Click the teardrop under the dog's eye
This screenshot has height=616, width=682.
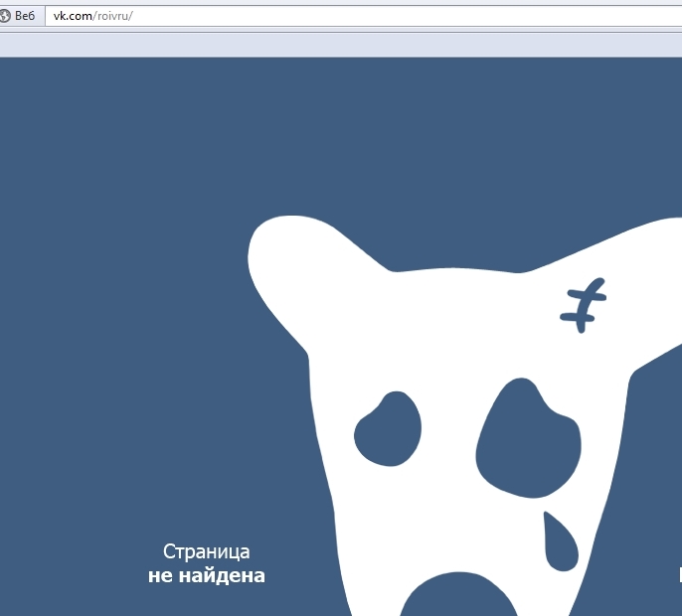click(562, 544)
